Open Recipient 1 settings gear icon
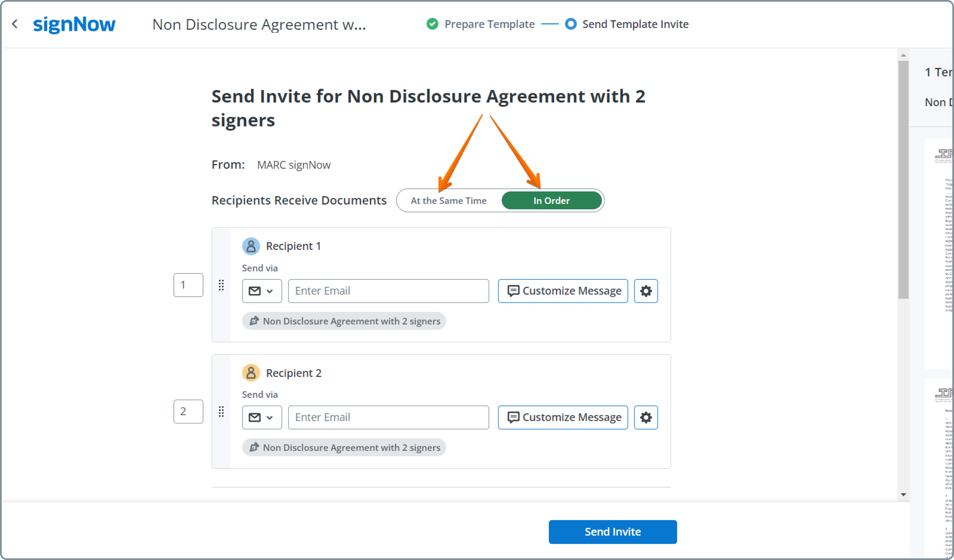This screenshot has height=560, width=954. (646, 291)
